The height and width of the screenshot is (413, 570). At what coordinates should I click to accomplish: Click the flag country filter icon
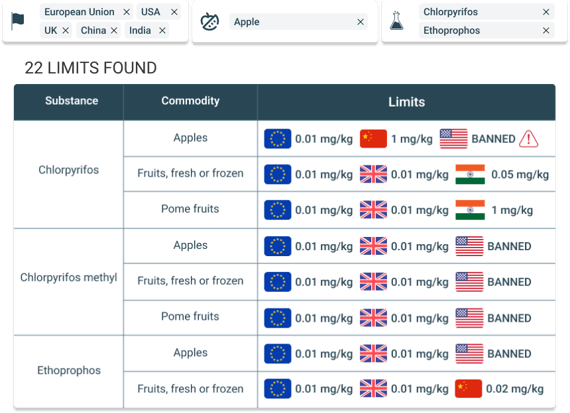click(x=17, y=21)
